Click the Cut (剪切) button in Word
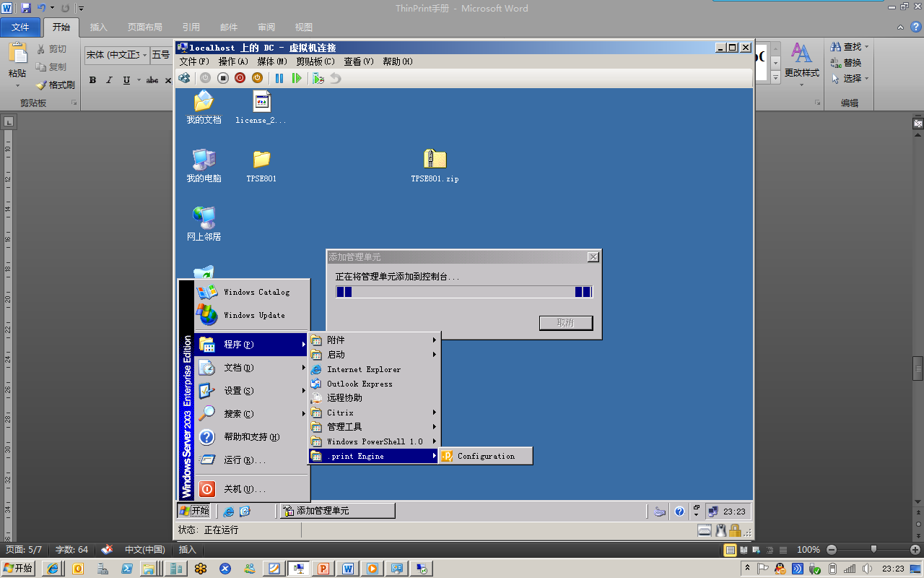The width and height of the screenshot is (924, 578). tap(51, 49)
